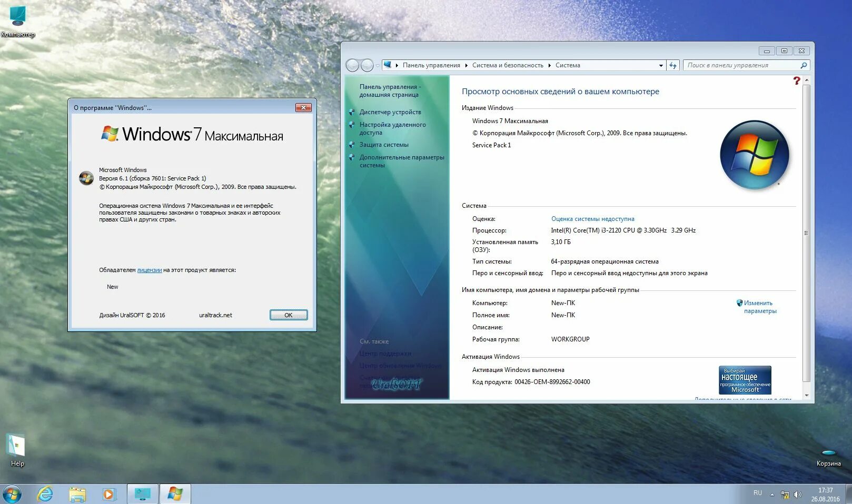The width and height of the screenshot is (852, 504).
Task: Click the genuine Microsoft software badge
Action: [x=745, y=380]
